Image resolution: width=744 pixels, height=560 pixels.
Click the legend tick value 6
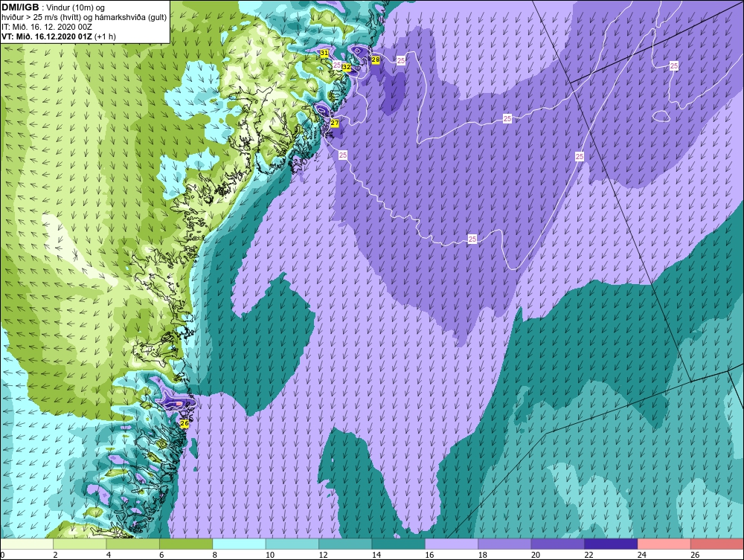161,555
